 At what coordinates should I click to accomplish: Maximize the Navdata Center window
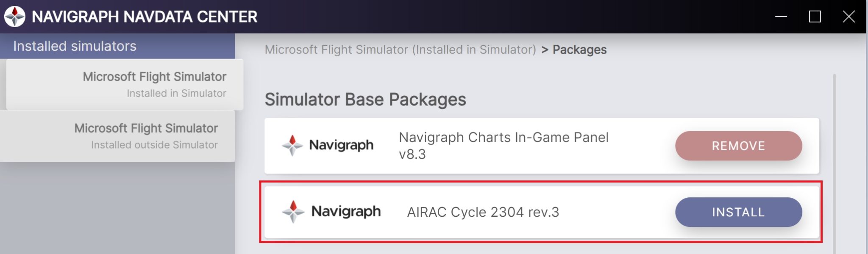click(815, 17)
